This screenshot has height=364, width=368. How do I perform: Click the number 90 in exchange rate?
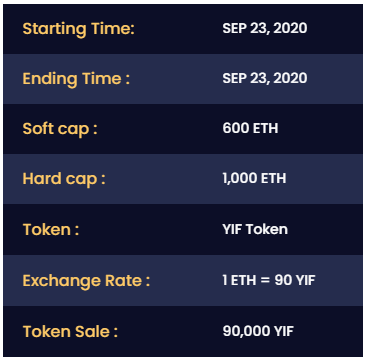click(283, 281)
